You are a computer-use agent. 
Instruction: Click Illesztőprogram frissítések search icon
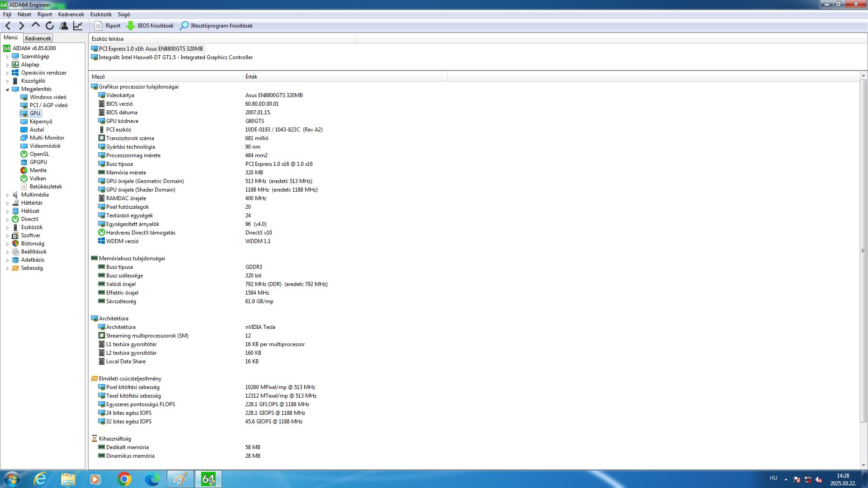[184, 26]
